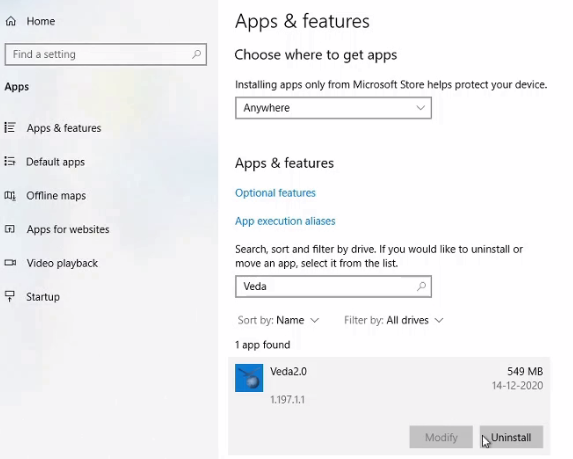This screenshot has height=459, width=573.
Task: Click the Uninstall button for Veda2.0
Action: click(511, 437)
